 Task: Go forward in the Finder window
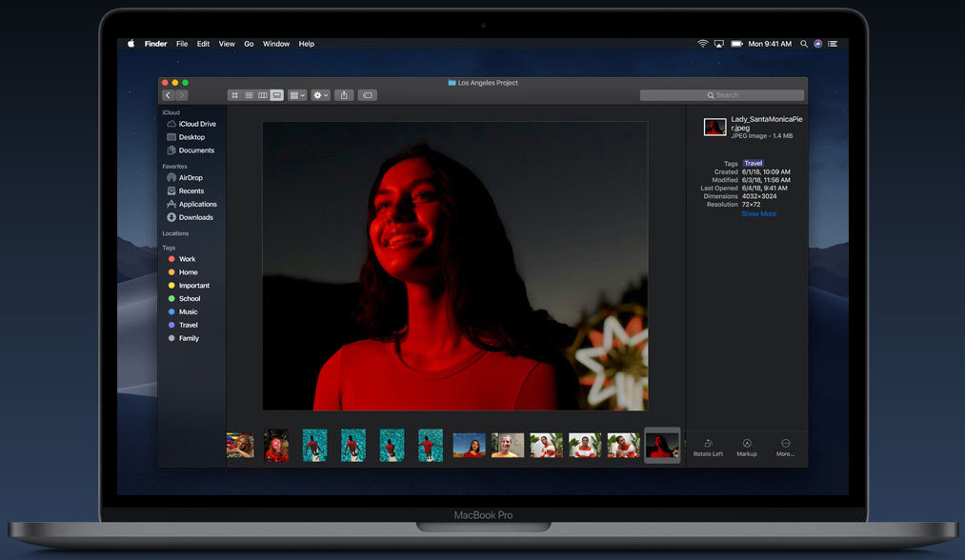(182, 95)
